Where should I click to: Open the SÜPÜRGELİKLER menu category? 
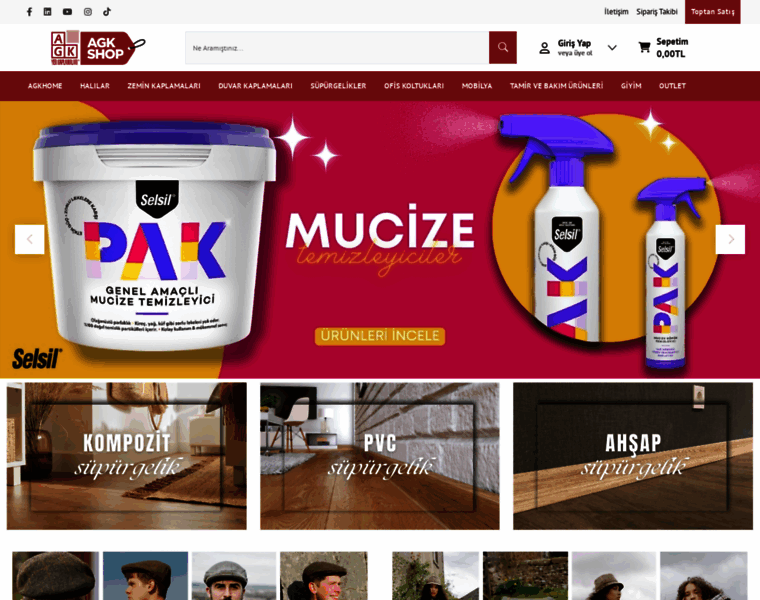[338, 86]
